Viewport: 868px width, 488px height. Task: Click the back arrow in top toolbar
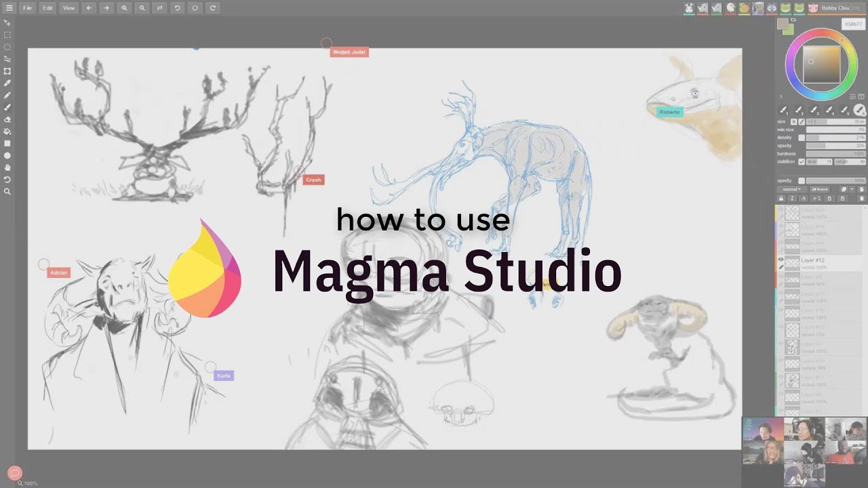coord(89,8)
